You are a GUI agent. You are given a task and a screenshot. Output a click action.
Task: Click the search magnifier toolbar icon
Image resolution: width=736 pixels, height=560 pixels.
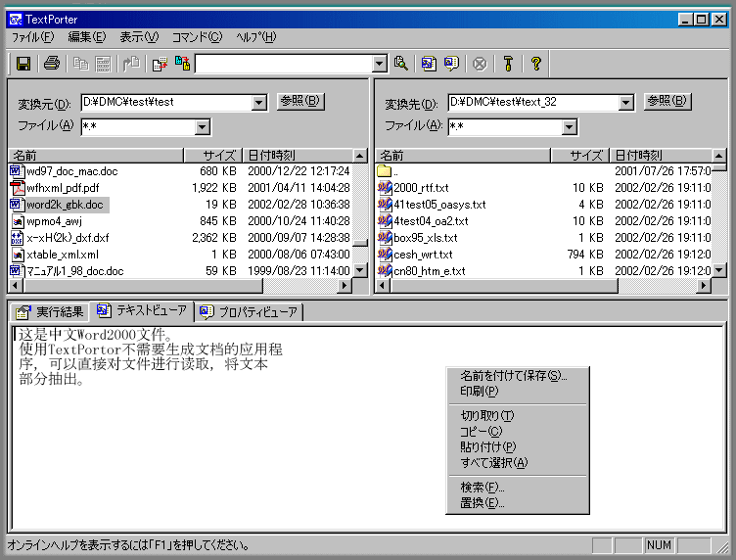(401, 64)
